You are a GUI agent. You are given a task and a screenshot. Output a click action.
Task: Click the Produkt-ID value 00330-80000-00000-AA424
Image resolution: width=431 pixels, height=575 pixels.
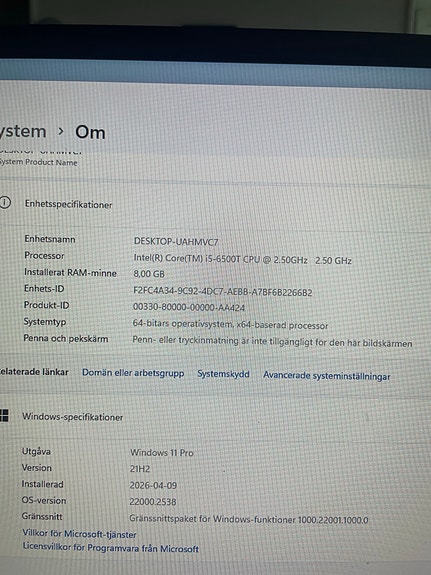coord(189,307)
